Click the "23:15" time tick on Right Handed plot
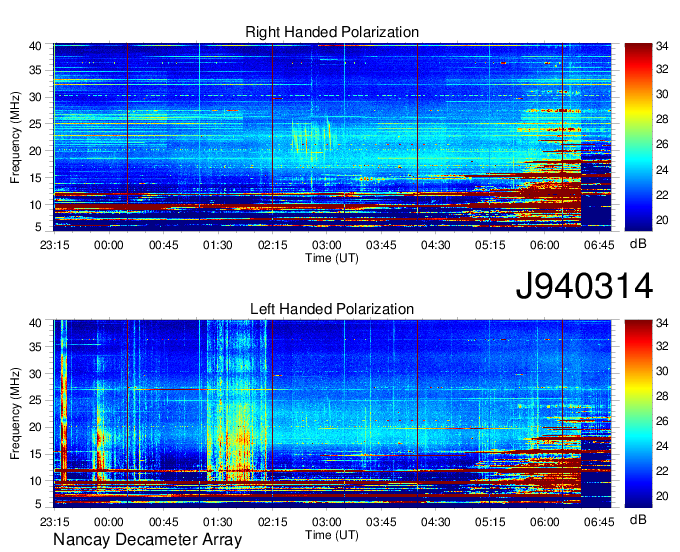The image size is (680, 552). click(54, 245)
